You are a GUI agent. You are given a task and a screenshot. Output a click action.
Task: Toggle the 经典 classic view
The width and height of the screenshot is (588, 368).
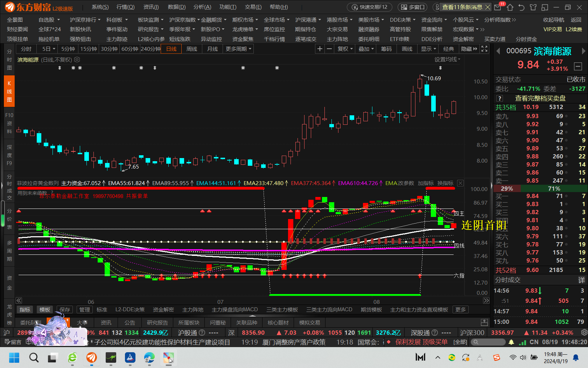coord(449,49)
